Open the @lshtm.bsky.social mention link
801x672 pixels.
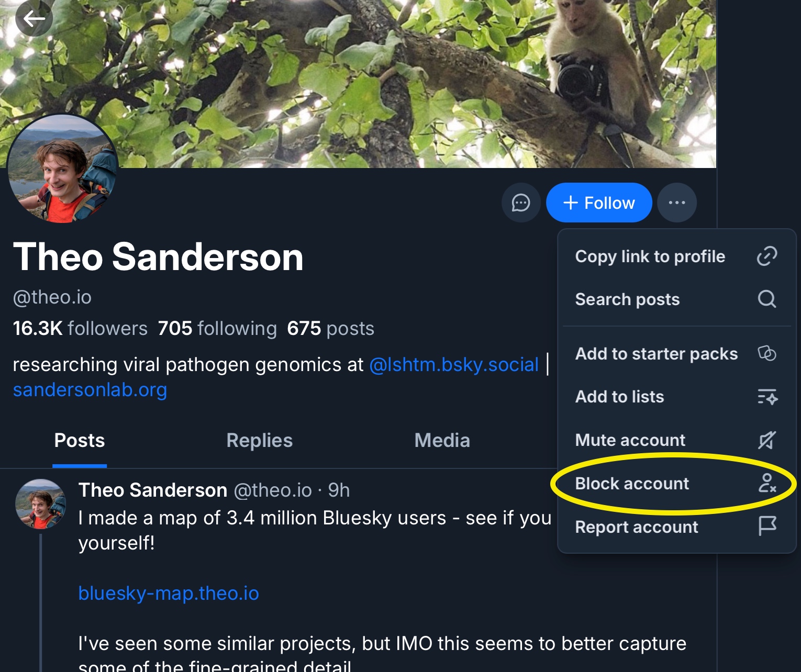(x=454, y=364)
